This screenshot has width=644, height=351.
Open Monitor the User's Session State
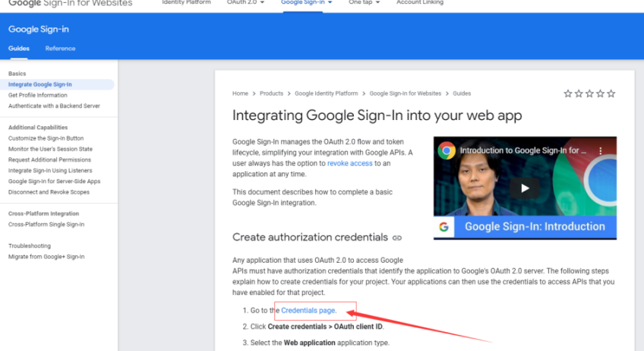click(51, 149)
